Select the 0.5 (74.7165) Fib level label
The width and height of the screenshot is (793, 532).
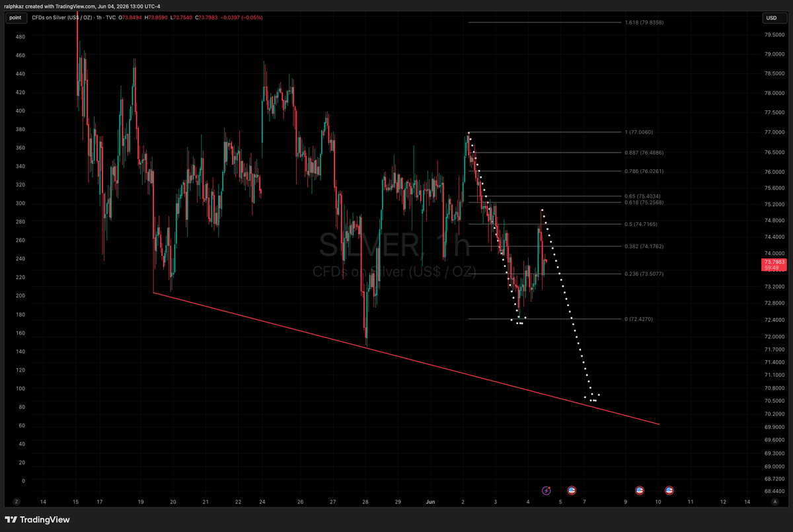[x=641, y=225]
